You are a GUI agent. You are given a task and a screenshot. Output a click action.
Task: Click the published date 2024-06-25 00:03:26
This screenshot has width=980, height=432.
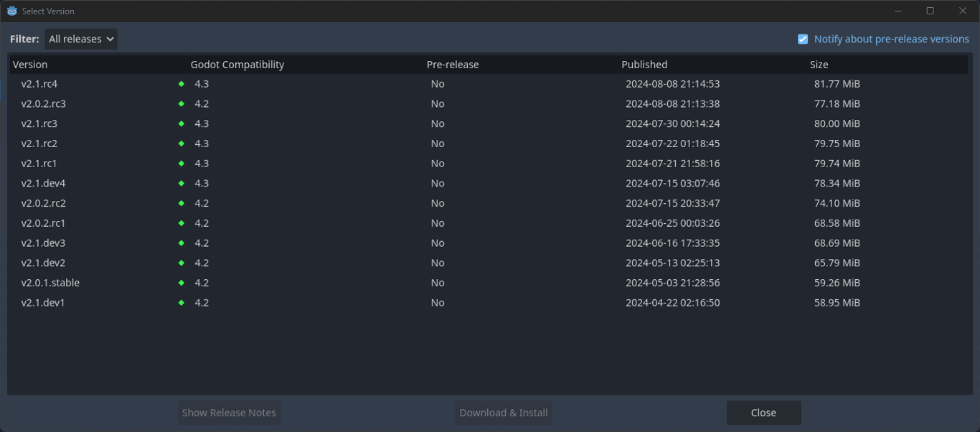[x=673, y=223]
